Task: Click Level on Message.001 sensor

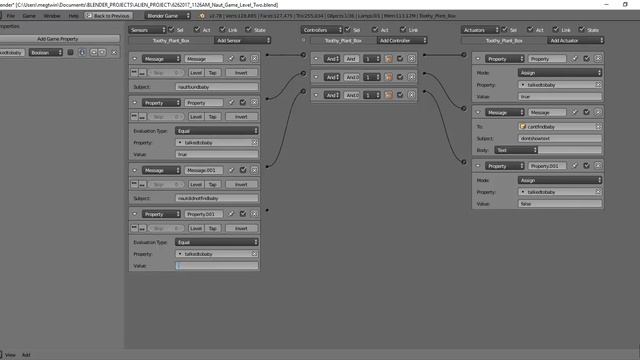Action: coord(196,184)
